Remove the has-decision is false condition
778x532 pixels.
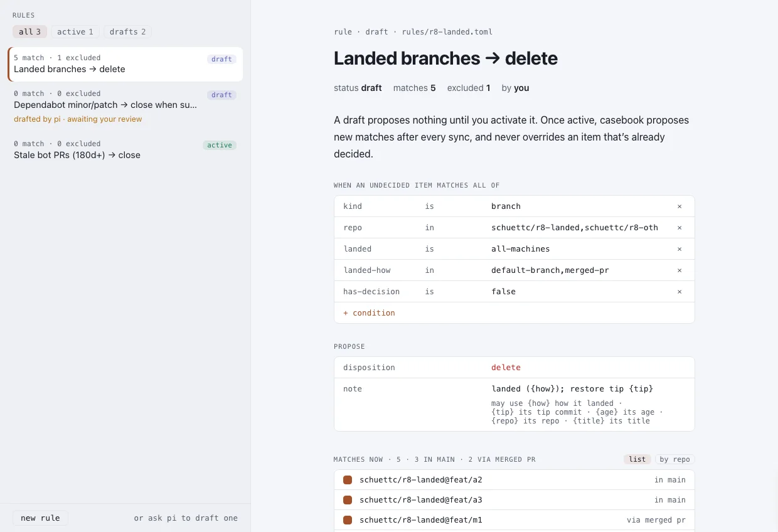point(679,292)
